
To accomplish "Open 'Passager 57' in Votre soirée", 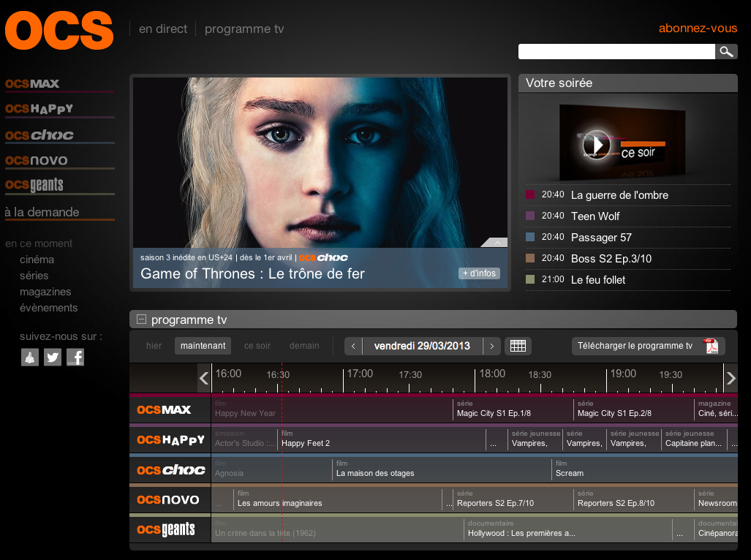I will pyautogui.click(x=602, y=238).
